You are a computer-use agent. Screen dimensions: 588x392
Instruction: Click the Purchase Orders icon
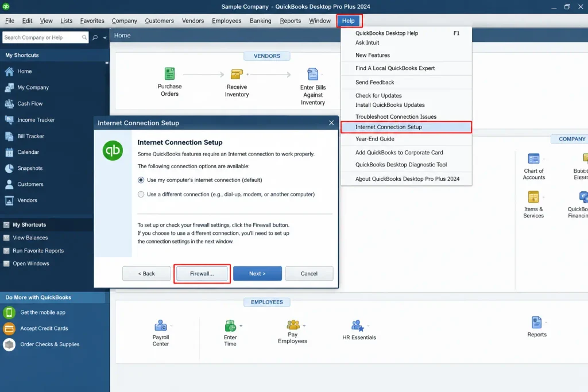[169, 74]
